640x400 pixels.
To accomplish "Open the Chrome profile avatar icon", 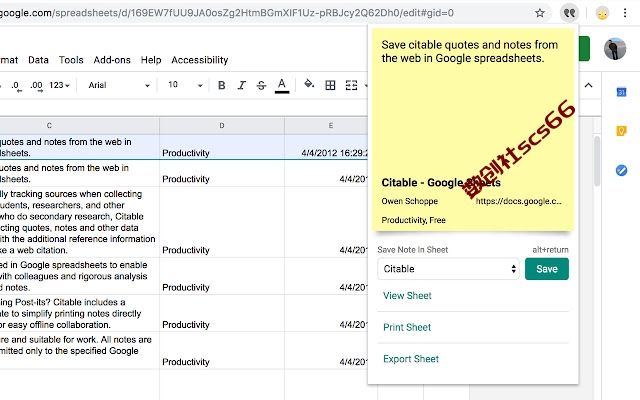I will (602, 13).
